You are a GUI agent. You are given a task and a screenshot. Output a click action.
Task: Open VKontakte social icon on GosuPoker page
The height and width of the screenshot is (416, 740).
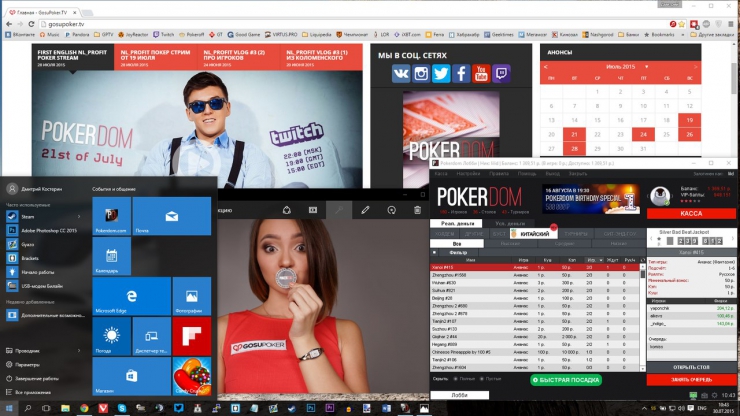[x=401, y=74]
